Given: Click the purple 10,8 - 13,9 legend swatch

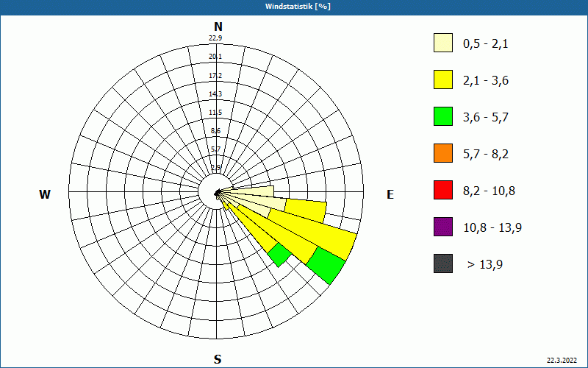Looking at the screenshot, I should coord(443,227).
